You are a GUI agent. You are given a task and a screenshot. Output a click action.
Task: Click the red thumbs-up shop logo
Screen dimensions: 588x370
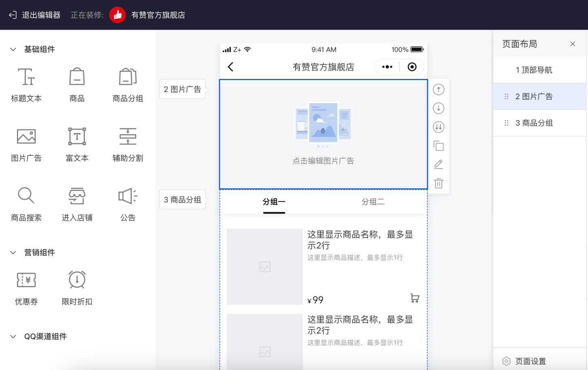(x=117, y=15)
